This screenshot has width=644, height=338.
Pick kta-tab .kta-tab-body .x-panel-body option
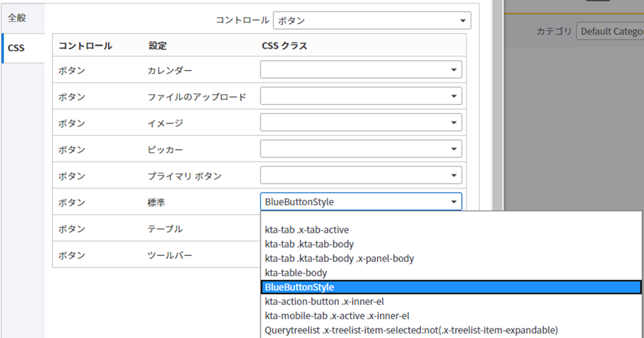339,258
